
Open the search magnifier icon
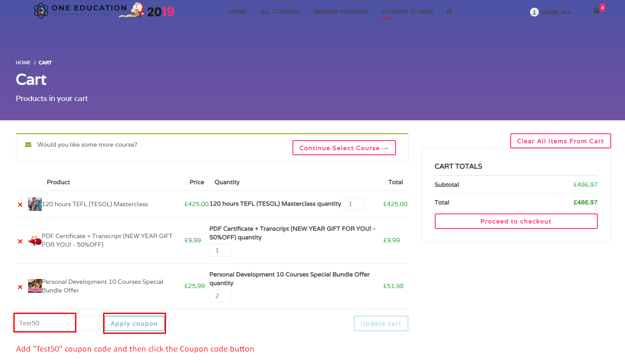(x=449, y=12)
